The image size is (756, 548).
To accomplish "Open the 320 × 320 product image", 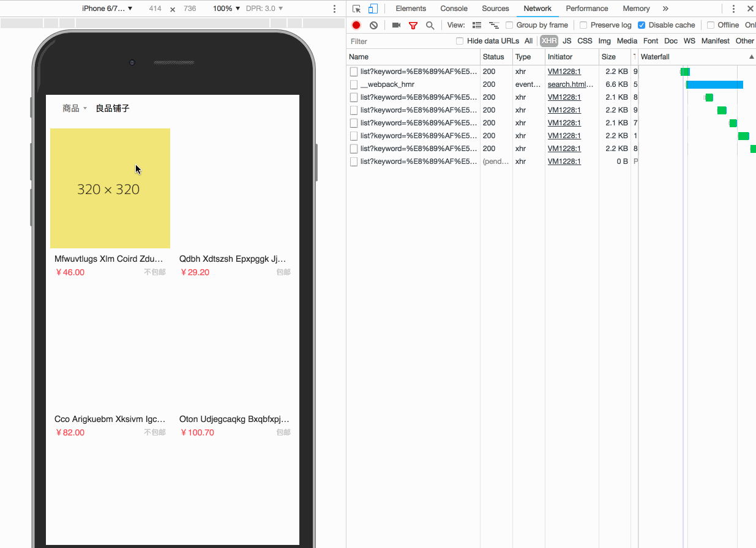I will click(x=110, y=188).
